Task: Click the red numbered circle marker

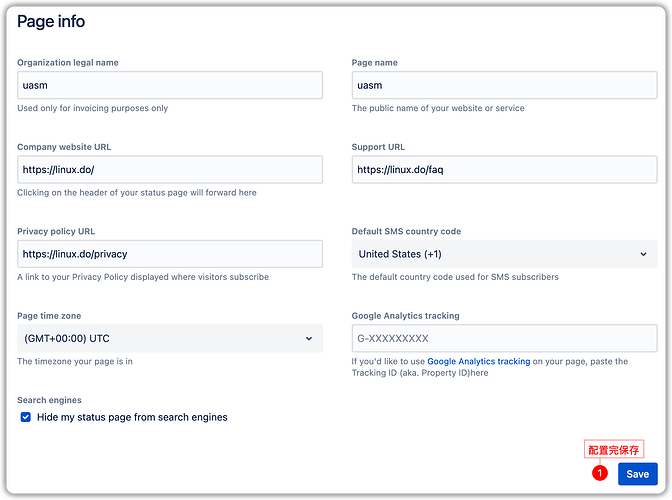Action: pos(600,473)
